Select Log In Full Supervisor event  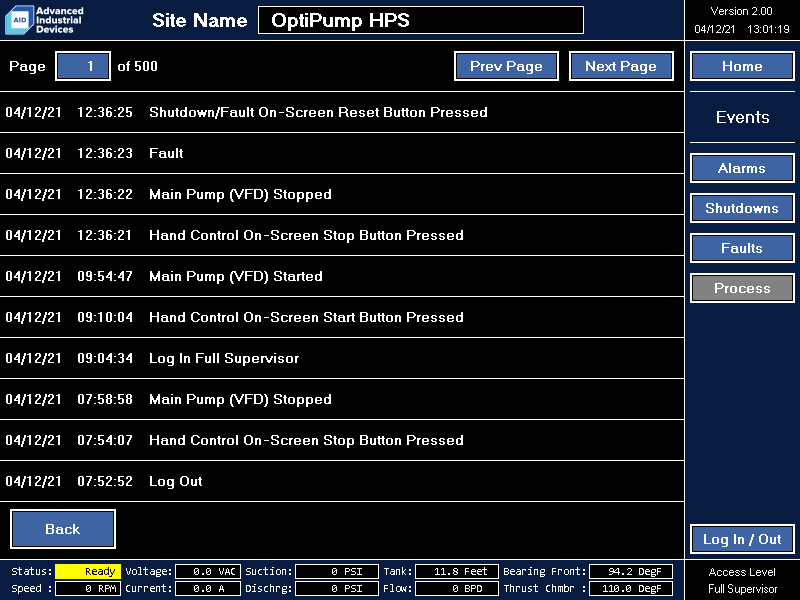342,358
